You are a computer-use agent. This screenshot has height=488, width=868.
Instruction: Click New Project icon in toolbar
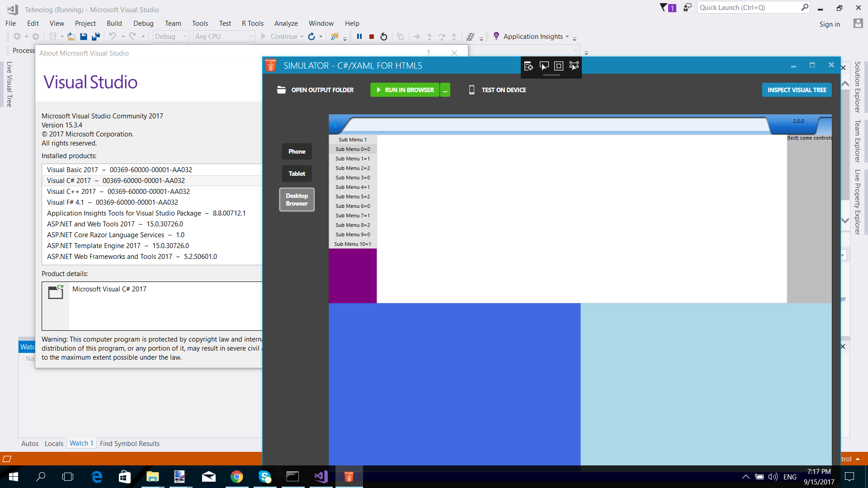53,37
